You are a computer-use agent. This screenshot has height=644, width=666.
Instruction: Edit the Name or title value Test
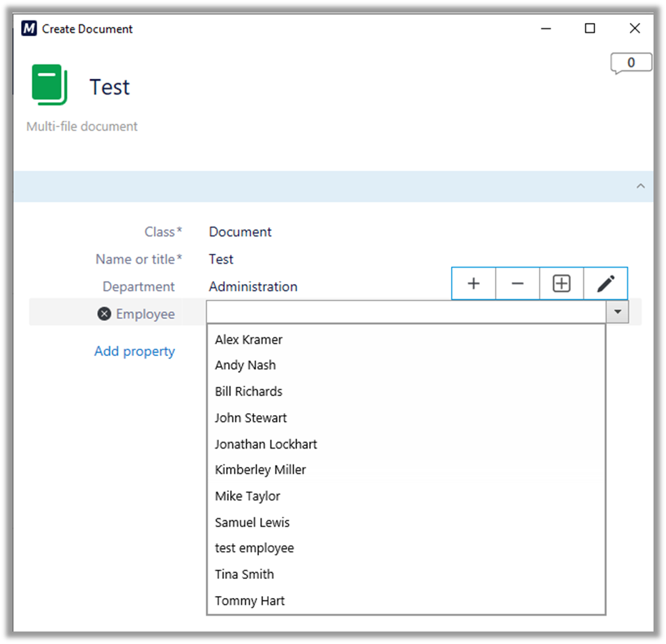click(x=221, y=259)
